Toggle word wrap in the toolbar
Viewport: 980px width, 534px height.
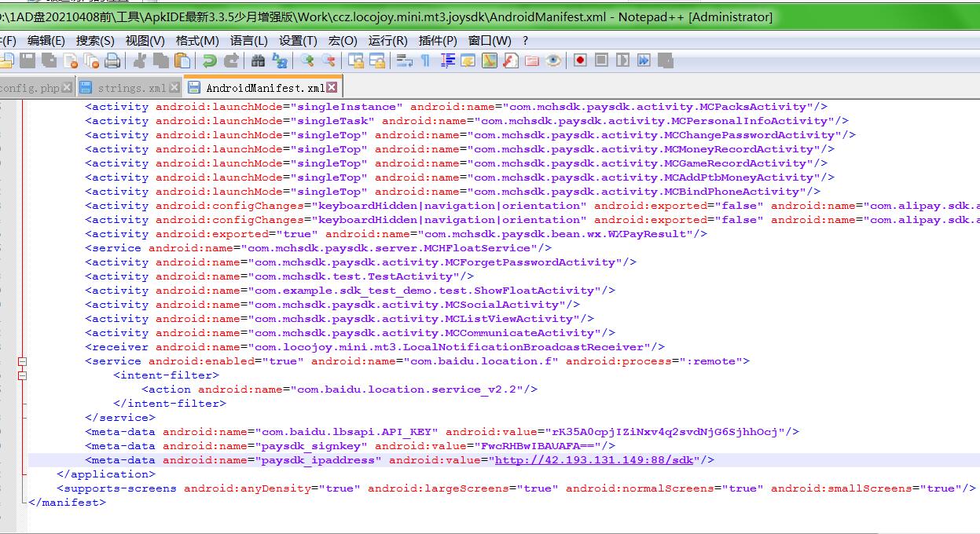(404, 60)
